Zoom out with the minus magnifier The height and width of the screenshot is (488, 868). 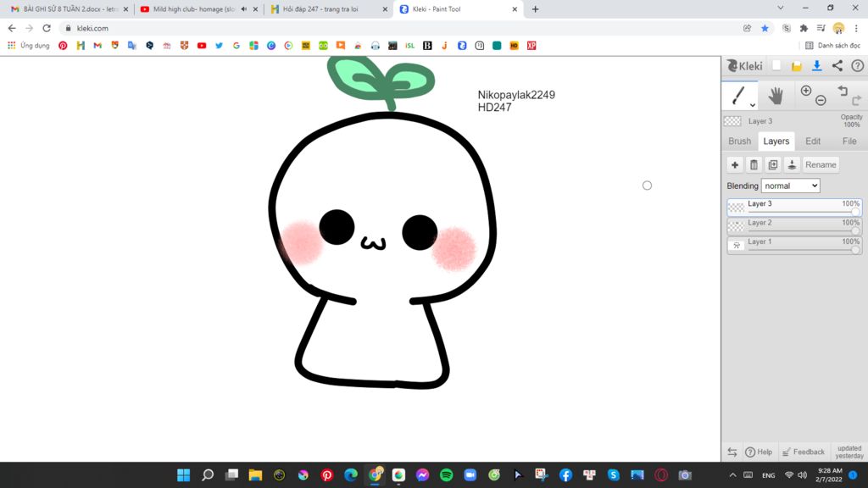click(x=821, y=100)
